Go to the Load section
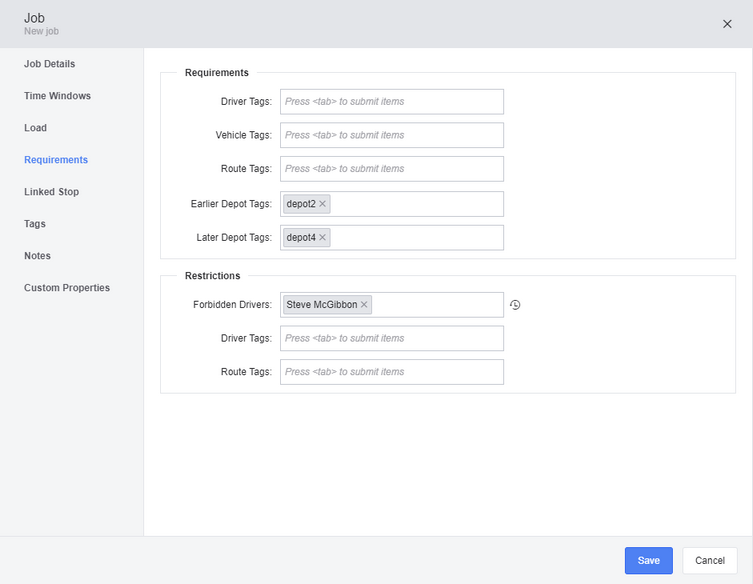Viewport: 753px width, 584px height. click(x=36, y=128)
